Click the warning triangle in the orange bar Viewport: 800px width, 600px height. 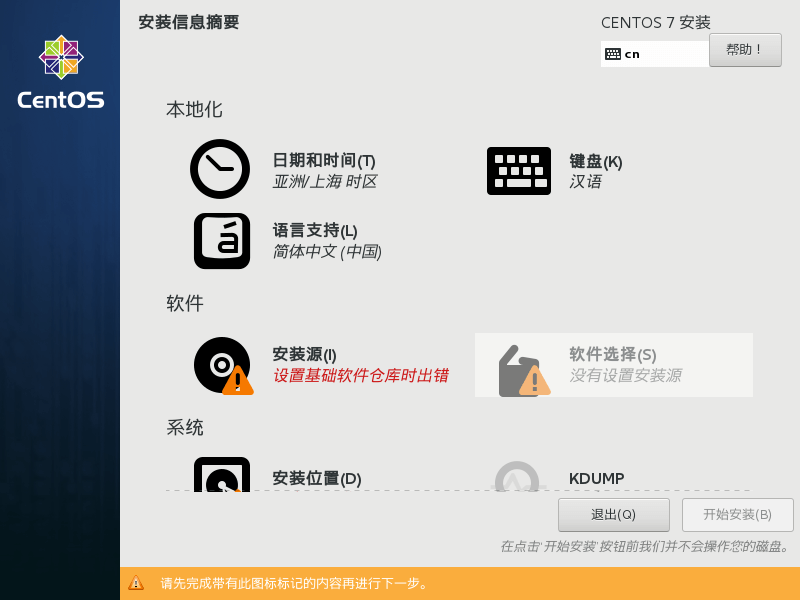point(136,583)
